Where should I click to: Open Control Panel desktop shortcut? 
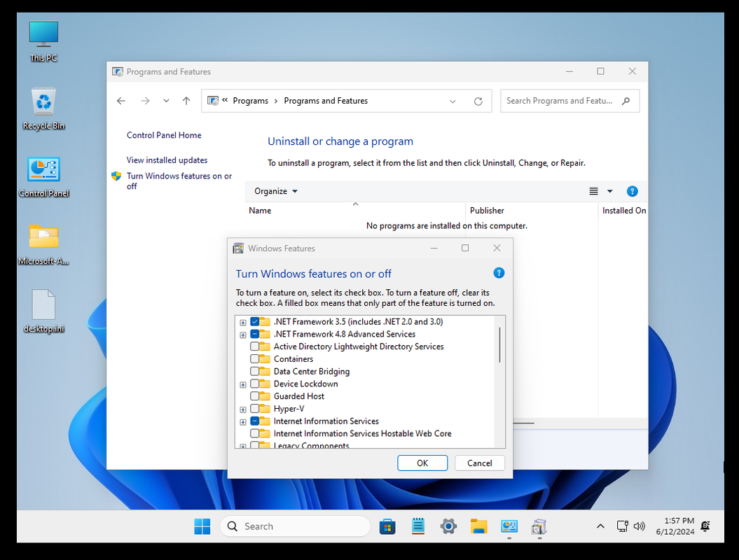point(43,176)
